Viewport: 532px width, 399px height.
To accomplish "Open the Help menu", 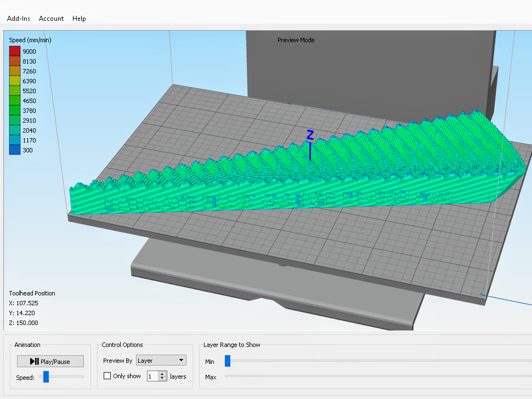I will [x=79, y=18].
